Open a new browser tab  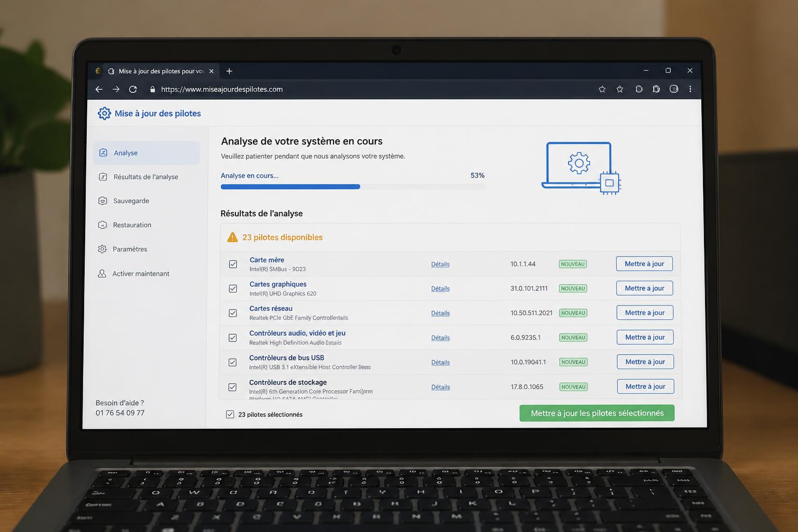(229, 71)
